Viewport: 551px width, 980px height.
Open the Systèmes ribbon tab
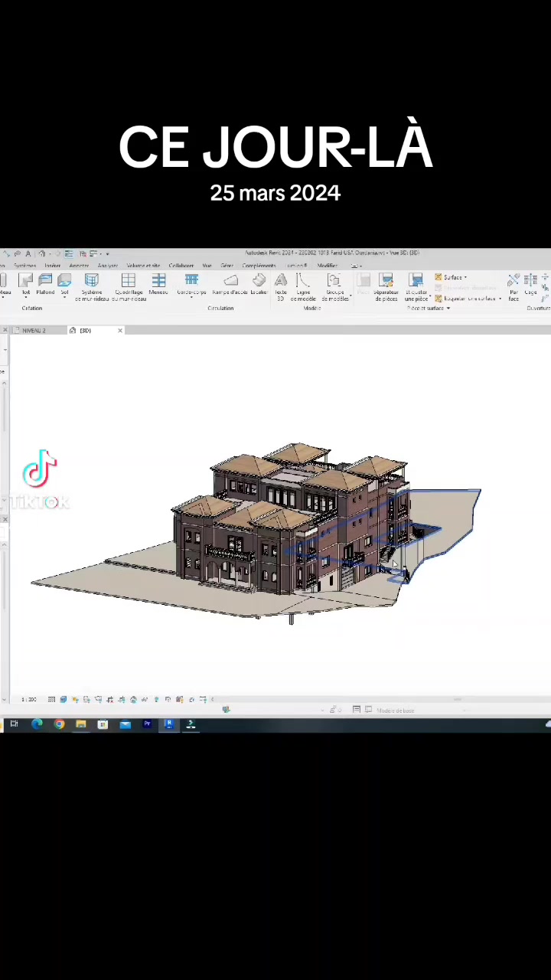[24, 266]
